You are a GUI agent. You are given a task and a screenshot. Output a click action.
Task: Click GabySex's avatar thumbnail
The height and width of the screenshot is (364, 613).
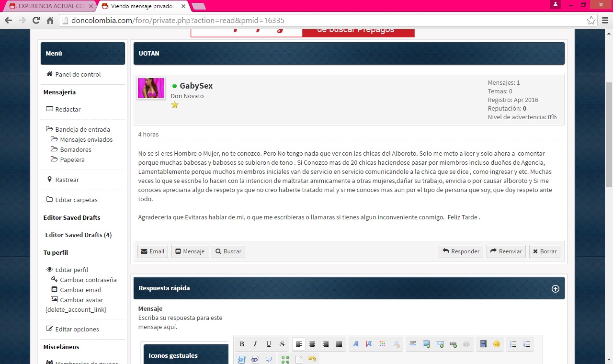(x=151, y=88)
